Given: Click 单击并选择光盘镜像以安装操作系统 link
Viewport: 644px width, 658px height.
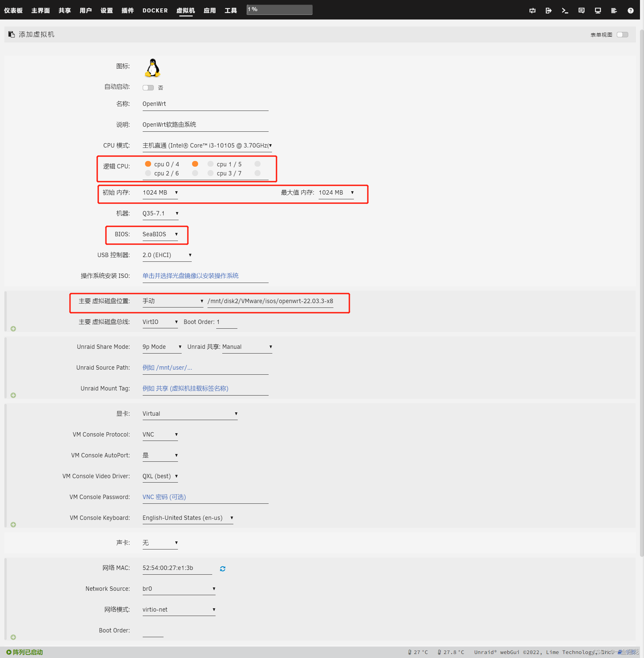Looking at the screenshot, I should point(190,276).
